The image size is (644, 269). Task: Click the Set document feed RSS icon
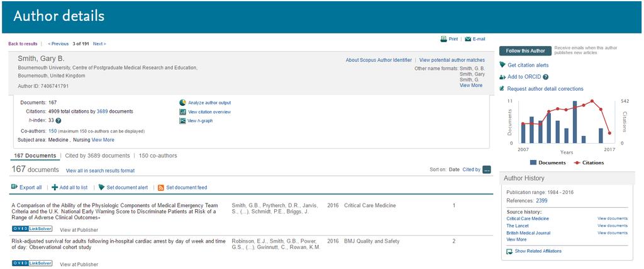pos(161,188)
